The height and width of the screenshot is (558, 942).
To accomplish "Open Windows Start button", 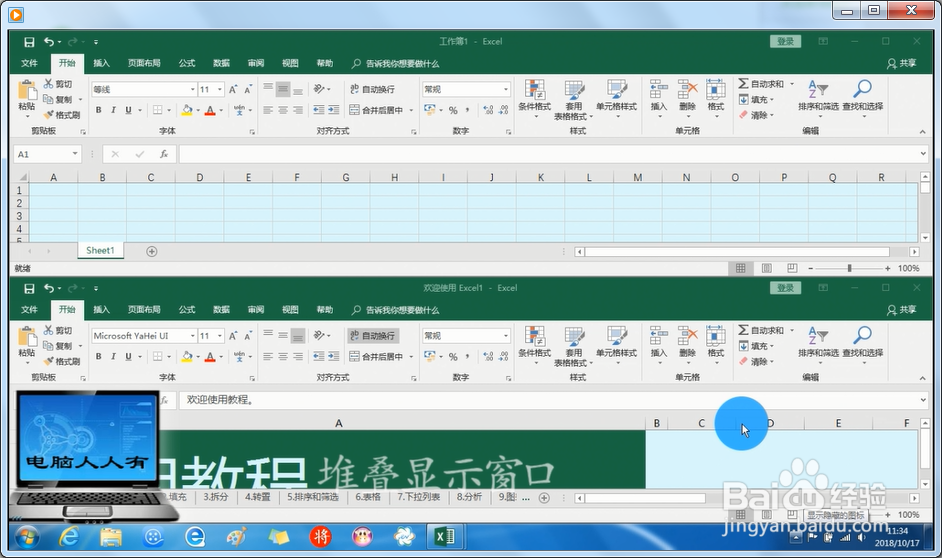I will click(27, 537).
